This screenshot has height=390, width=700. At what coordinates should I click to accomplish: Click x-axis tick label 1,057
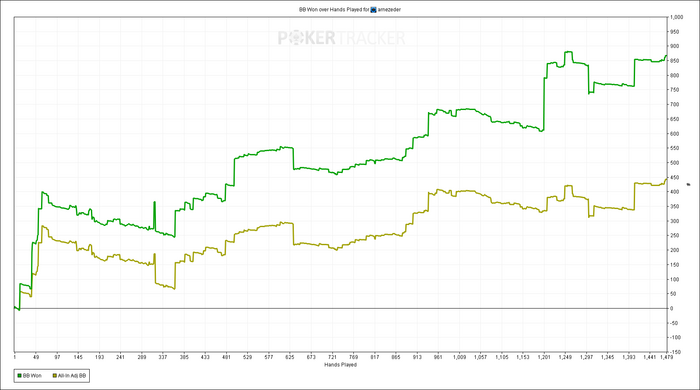coord(480,357)
